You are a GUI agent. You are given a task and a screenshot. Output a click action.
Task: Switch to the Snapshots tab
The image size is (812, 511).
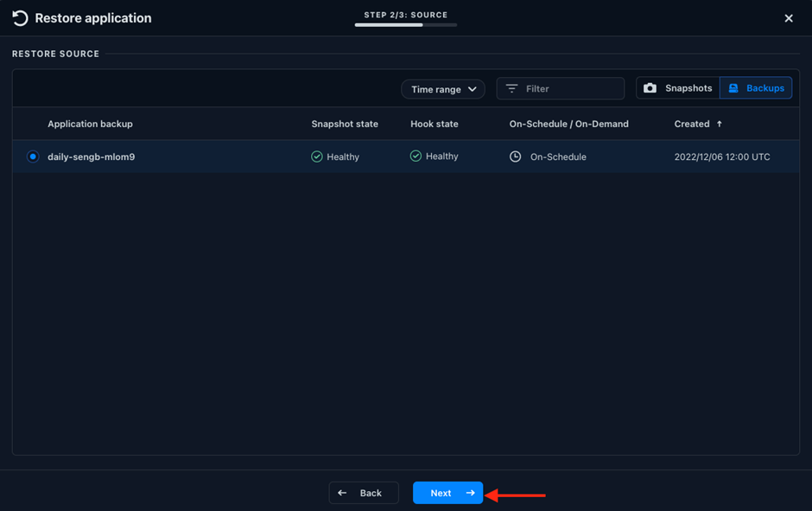(x=677, y=88)
